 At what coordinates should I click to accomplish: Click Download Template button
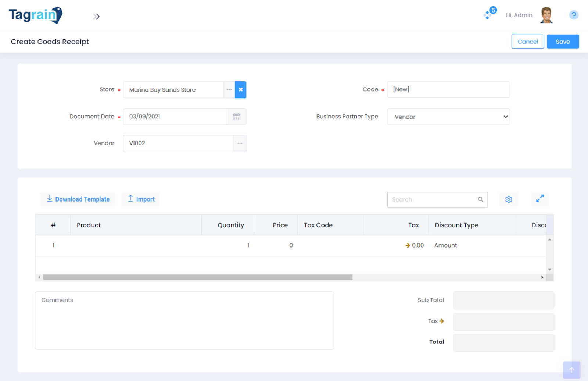[x=78, y=199]
